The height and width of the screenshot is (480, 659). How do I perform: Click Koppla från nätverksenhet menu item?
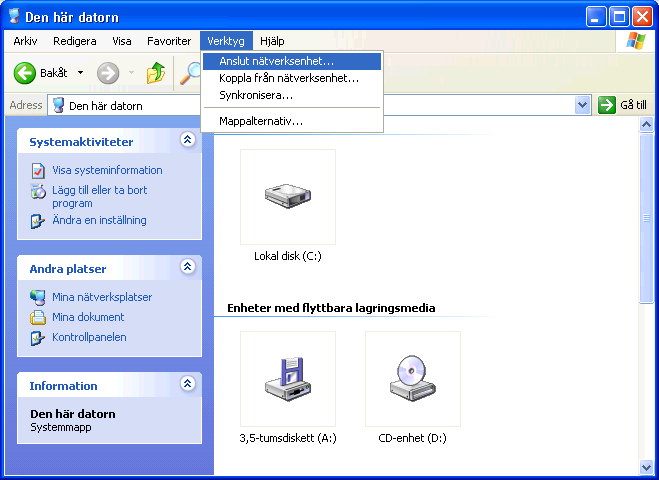click(x=289, y=78)
